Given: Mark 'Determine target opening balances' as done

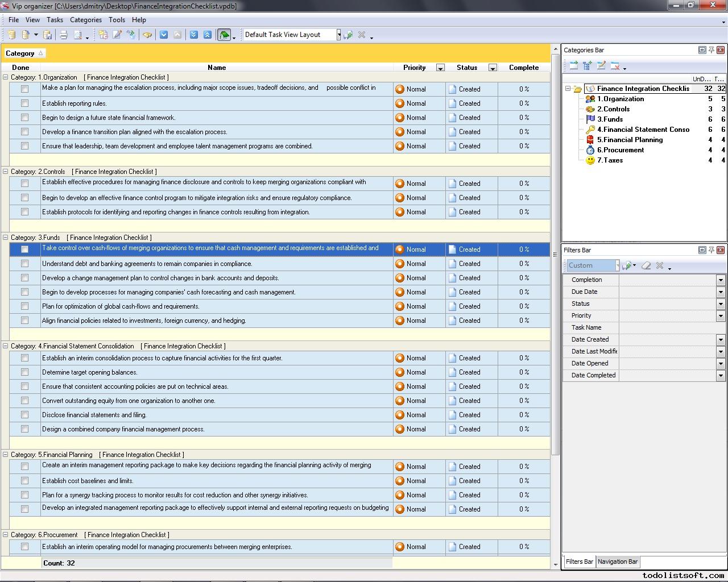Looking at the screenshot, I should tap(24, 372).
